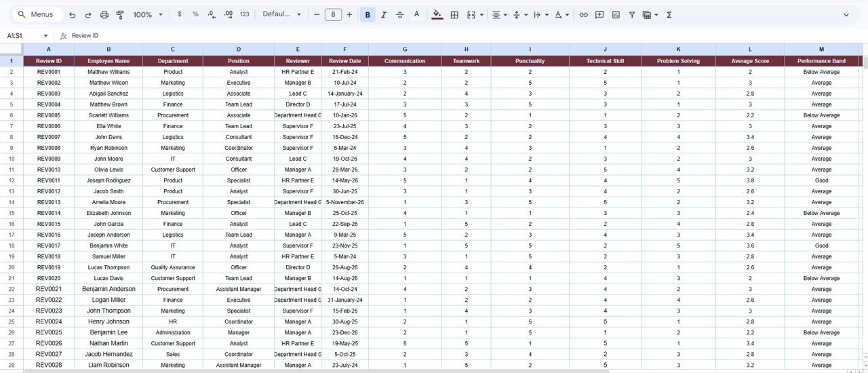868x373 pixels.
Task: Select column A header
Action: coord(48,50)
